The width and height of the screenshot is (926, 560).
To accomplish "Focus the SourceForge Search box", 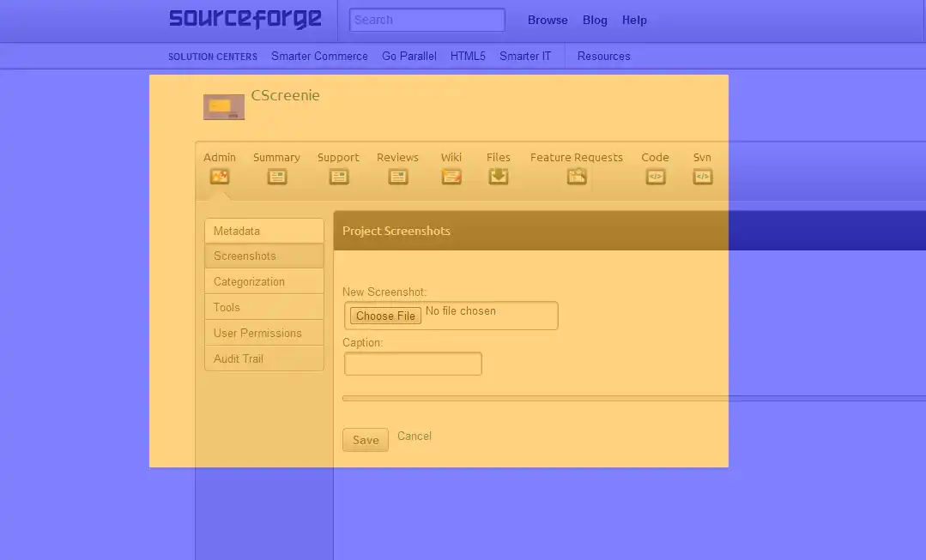I will coord(427,20).
